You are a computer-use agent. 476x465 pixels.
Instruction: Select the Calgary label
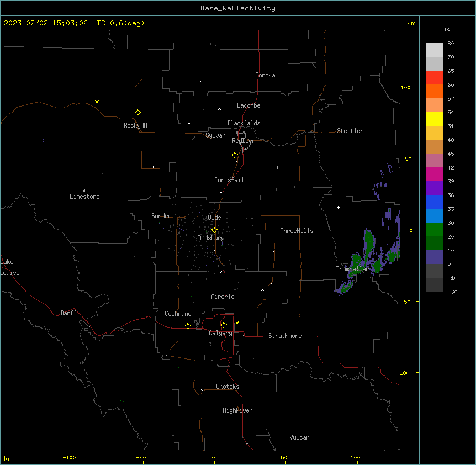(x=220, y=333)
